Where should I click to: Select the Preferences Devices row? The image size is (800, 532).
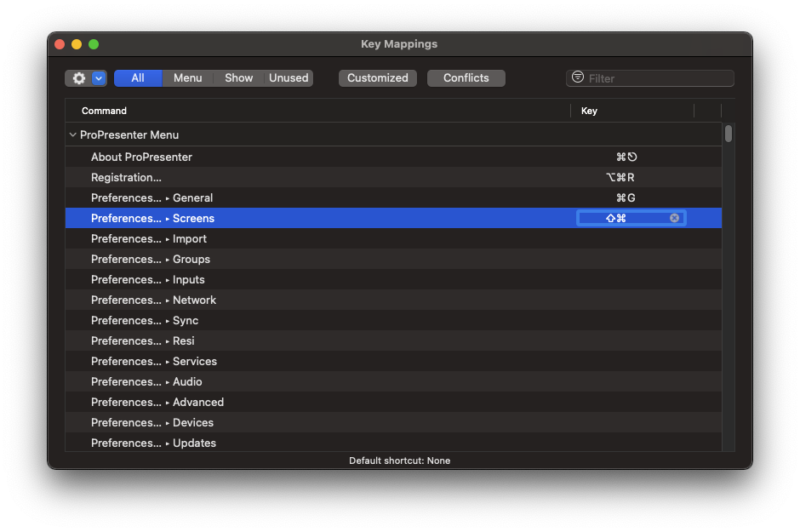pyautogui.click(x=393, y=422)
